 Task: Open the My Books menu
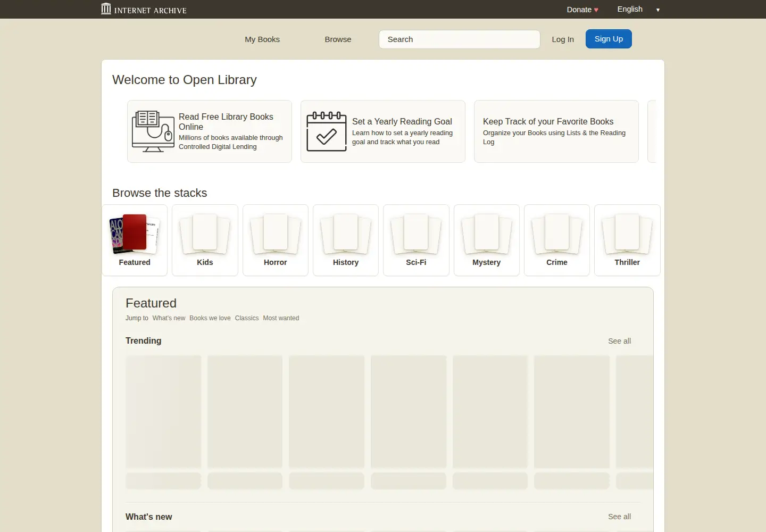pyautogui.click(x=262, y=39)
